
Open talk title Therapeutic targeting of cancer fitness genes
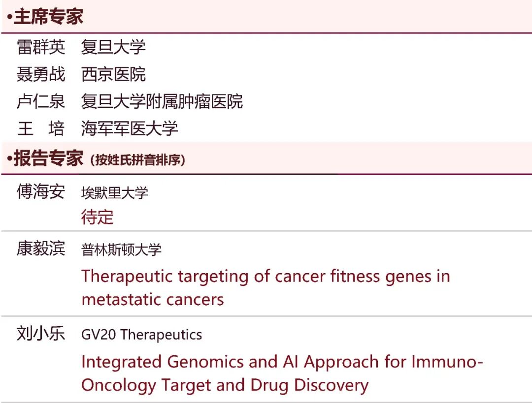[x=266, y=288]
